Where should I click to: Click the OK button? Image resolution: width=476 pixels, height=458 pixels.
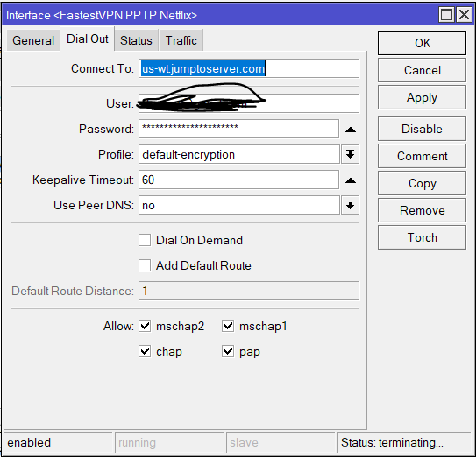422,43
